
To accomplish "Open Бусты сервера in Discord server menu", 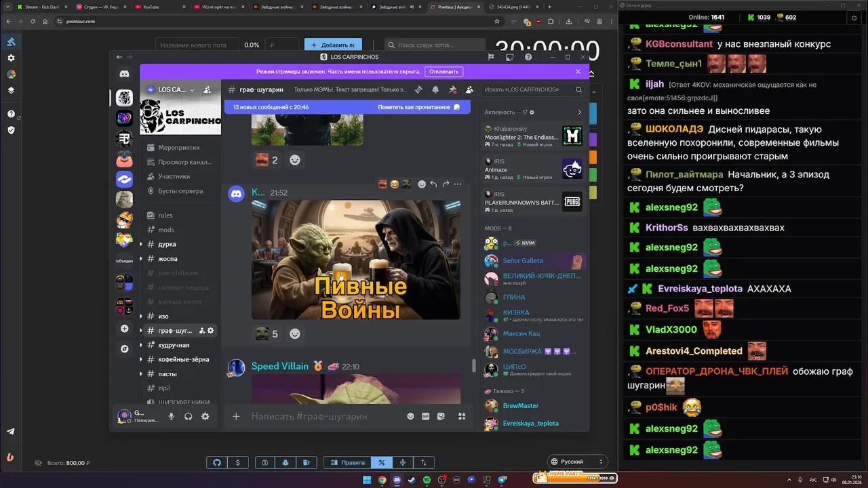I will point(180,191).
